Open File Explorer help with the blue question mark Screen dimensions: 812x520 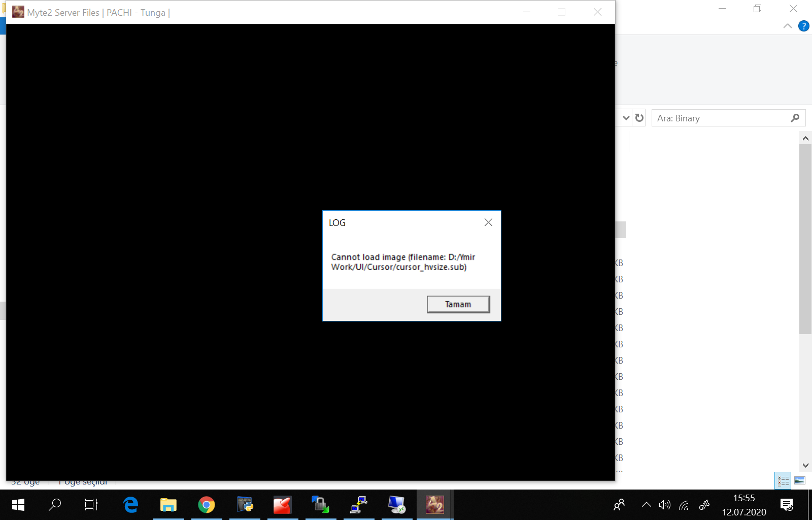[804, 26]
